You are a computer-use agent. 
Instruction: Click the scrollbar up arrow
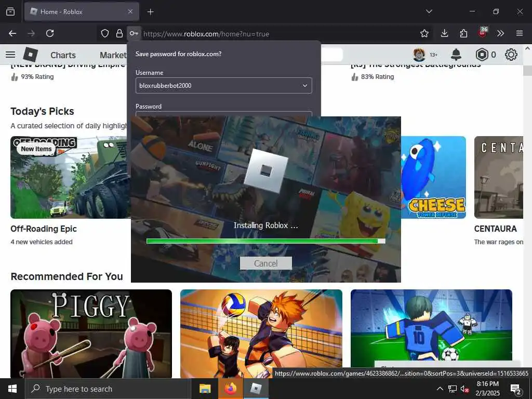point(527,48)
